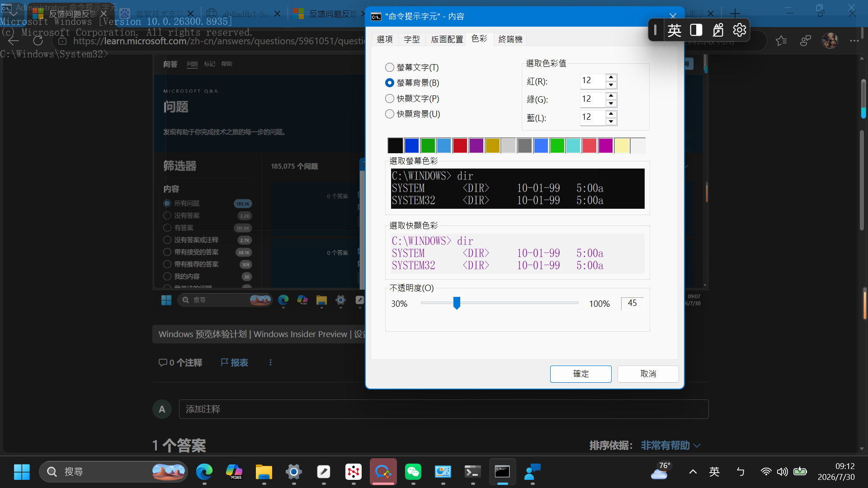Open Wi-Fi network tray icon

click(x=766, y=472)
